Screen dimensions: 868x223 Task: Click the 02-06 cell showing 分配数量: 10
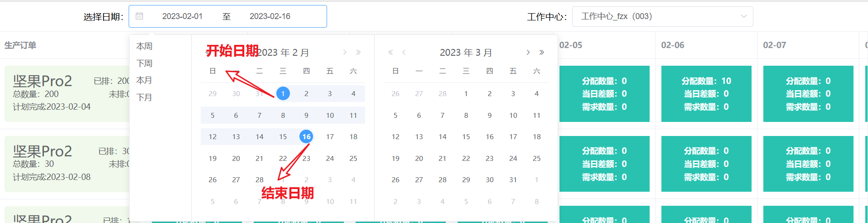pos(706,94)
